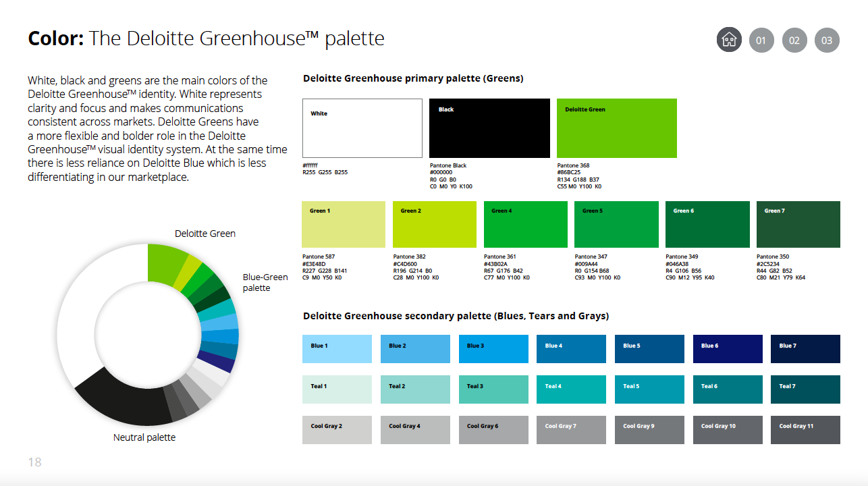The image size is (868, 486).
Task: Click the 'R255 G255 B255' value
Action: [325, 172]
